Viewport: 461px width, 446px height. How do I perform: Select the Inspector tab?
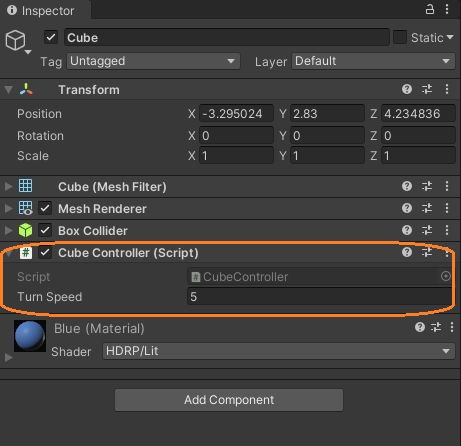(41, 11)
